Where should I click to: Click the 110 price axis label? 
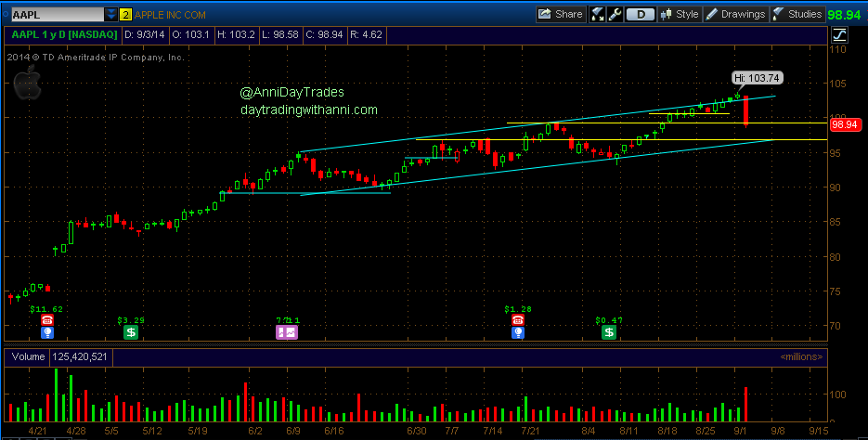(840, 49)
